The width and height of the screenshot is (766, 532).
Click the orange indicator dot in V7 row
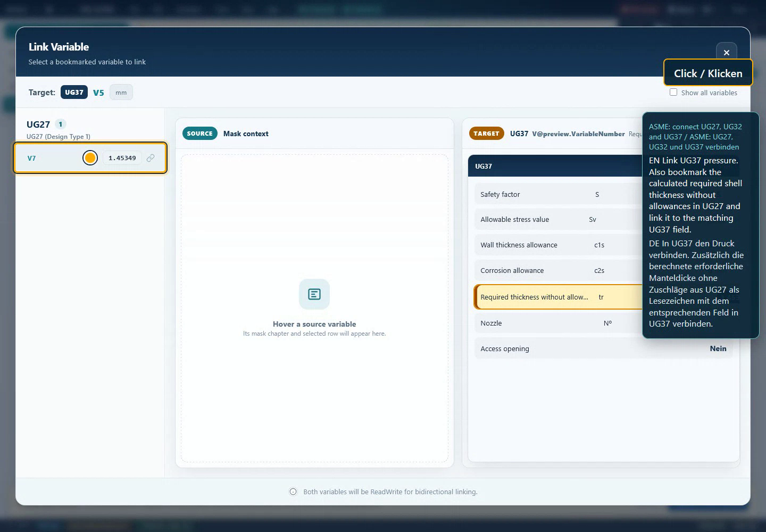pyautogui.click(x=90, y=158)
